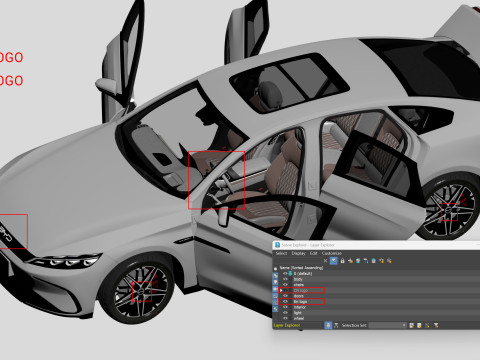480x360 pixels.
Task: Hide the interior layer with its eye icon
Action: click(x=285, y=307)
